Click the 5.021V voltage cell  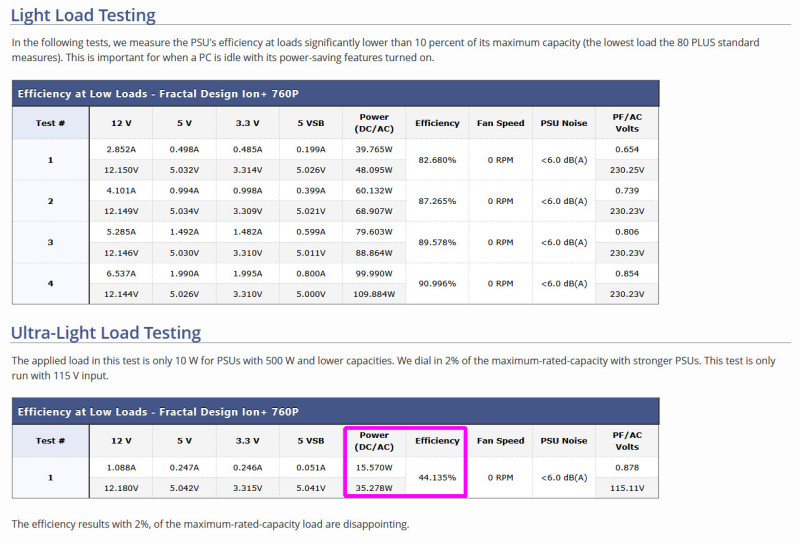pyautogui.click(x=311, y=211)
